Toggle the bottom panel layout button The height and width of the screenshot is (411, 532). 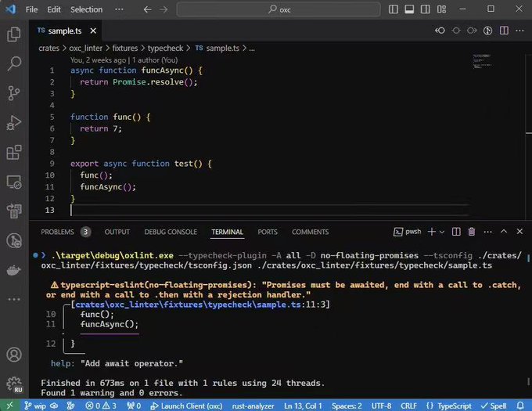[x=409, y=9]
